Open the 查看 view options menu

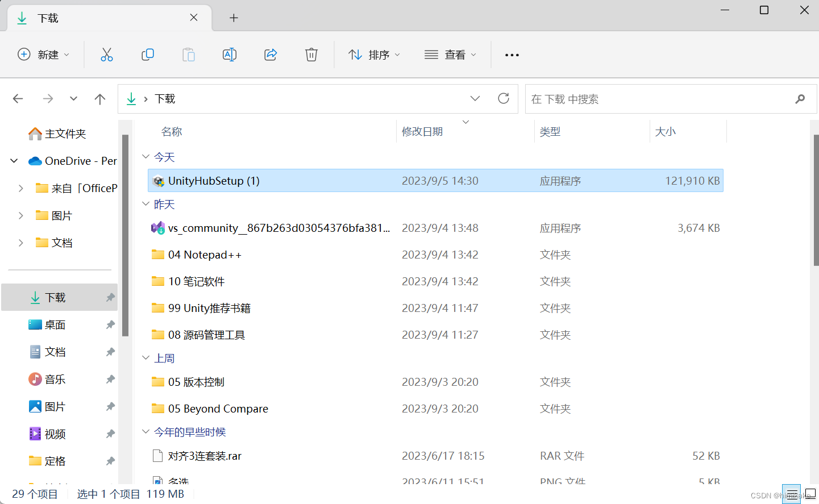click(x=450, y=54)
